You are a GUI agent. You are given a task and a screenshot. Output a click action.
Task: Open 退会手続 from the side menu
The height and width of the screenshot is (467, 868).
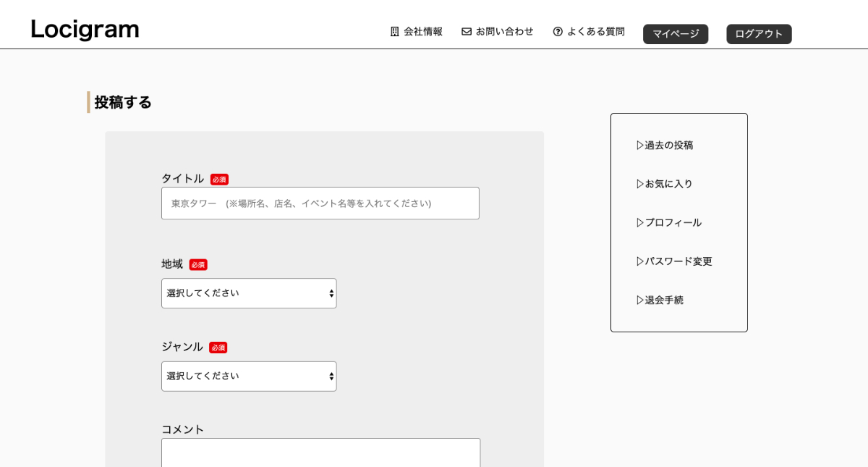pyautogui.click(x=660, y=300)
